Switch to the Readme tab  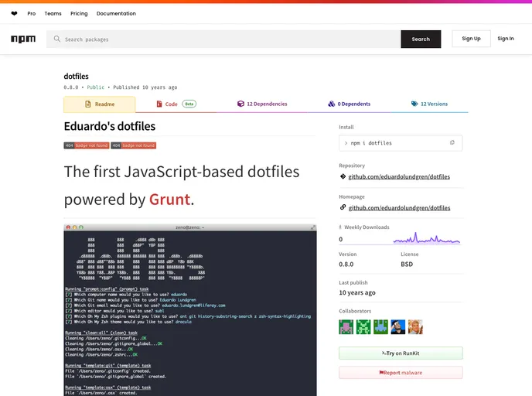(100, 104)
